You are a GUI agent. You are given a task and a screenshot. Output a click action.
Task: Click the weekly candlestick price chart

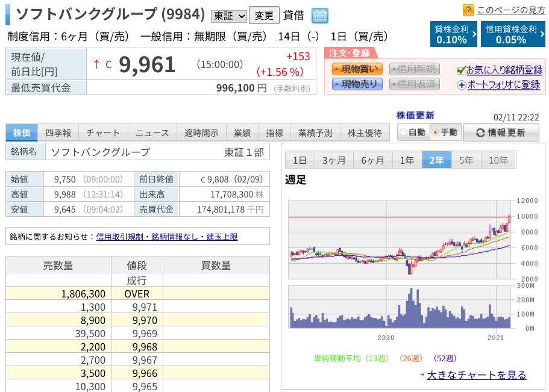click(x=400, y=240)
